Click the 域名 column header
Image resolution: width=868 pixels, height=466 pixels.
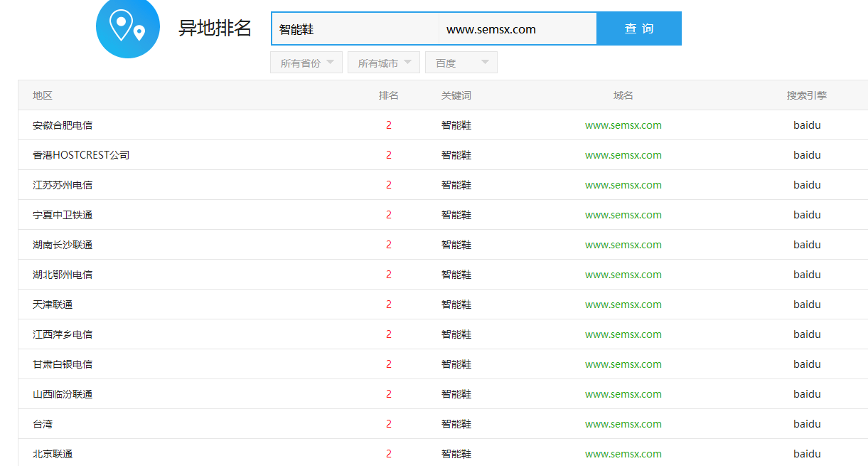coord(623,95)
